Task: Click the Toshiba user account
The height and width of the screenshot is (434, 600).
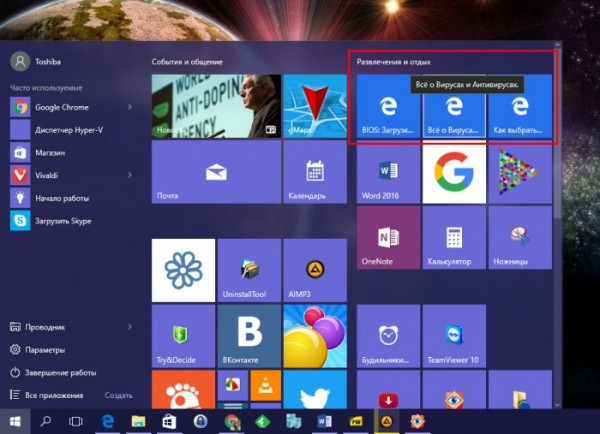Action: [36, 61]
